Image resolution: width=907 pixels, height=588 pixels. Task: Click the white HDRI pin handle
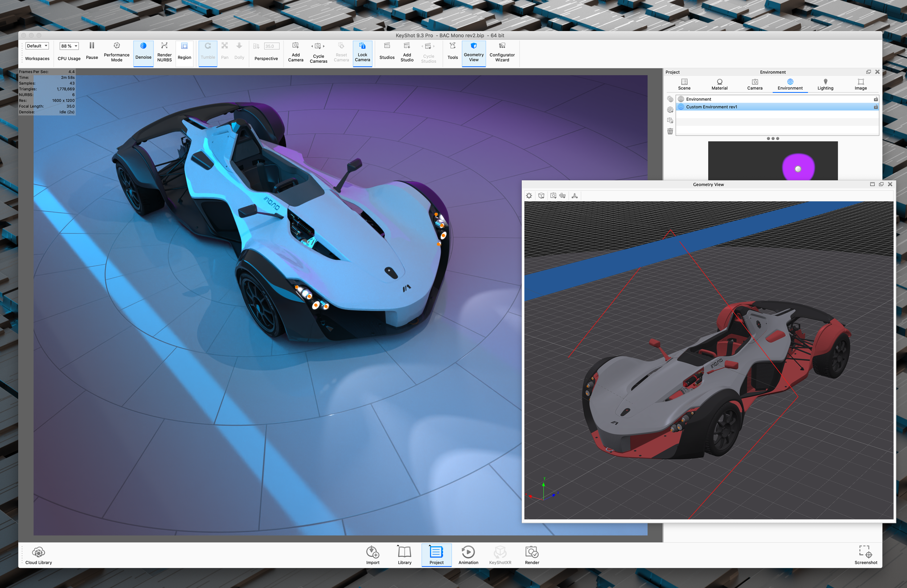[x=798, y=169]
